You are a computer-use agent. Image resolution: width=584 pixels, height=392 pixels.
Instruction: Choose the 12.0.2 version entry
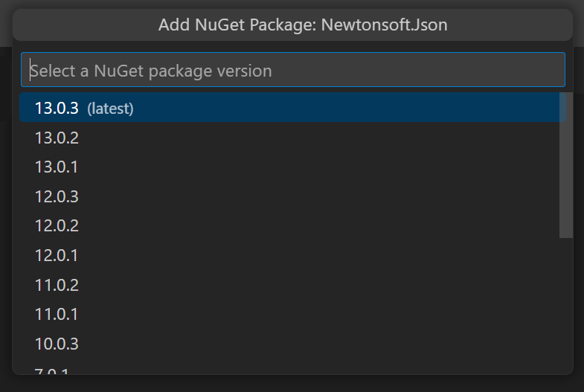click(57, 225)
